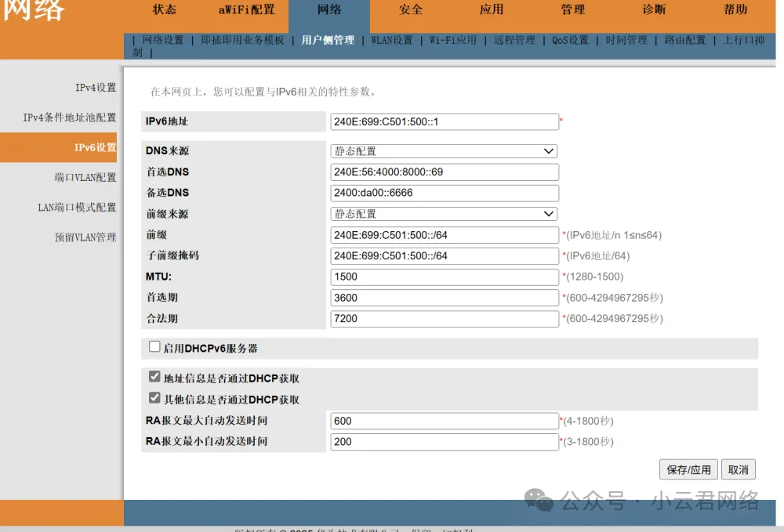Viewport: 784px width, 532px height.
Task: Open LAN端口模式配置 in sidebar
Action: click(x=77, y=208)
